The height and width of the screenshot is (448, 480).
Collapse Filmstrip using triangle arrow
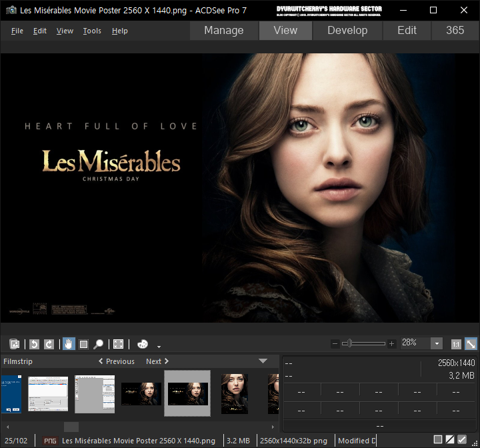click(x=263, y=361)
